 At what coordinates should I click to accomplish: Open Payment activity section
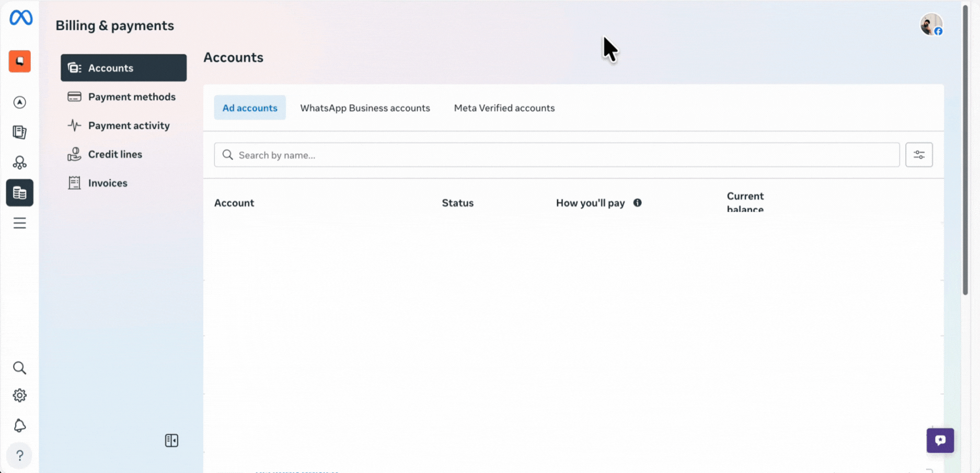123,125
